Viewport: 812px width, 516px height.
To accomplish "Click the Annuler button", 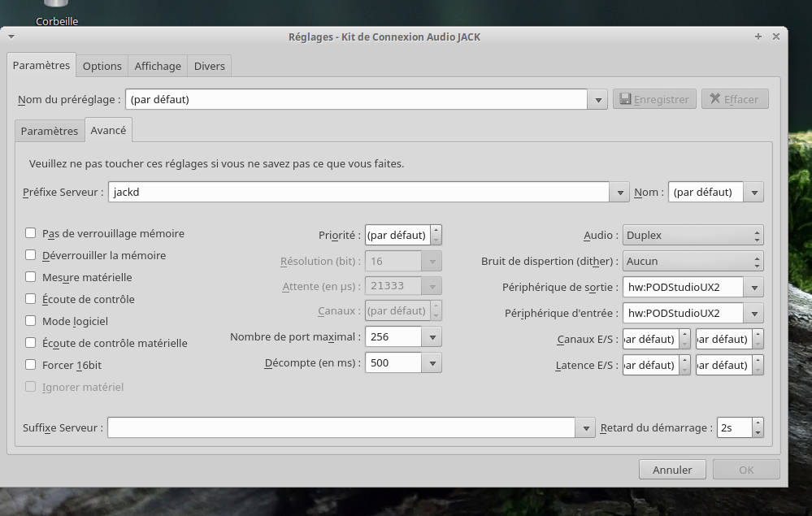I will click(x=672, y=470).
